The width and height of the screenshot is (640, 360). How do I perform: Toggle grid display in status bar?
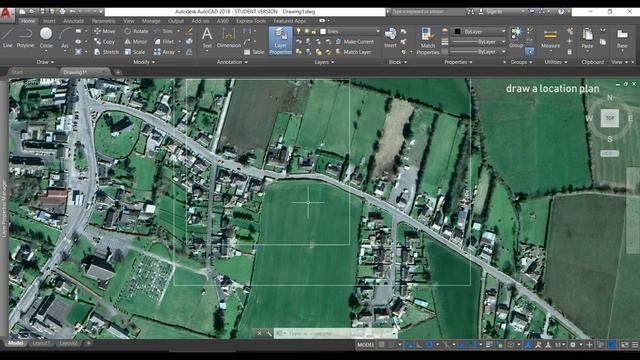point(381,345)
